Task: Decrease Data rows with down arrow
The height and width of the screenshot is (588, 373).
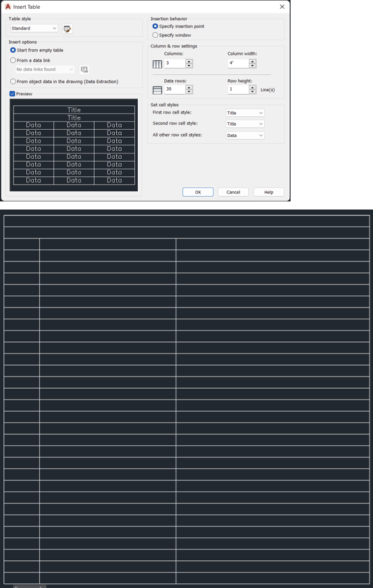Action: (x=189, y=91)
